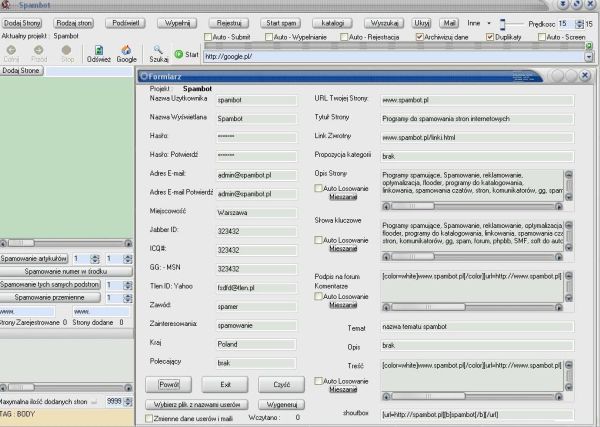Open Rodzaj stron toolbar item
Viewport: 600px width, 427px height.
[x=74, y=23]
